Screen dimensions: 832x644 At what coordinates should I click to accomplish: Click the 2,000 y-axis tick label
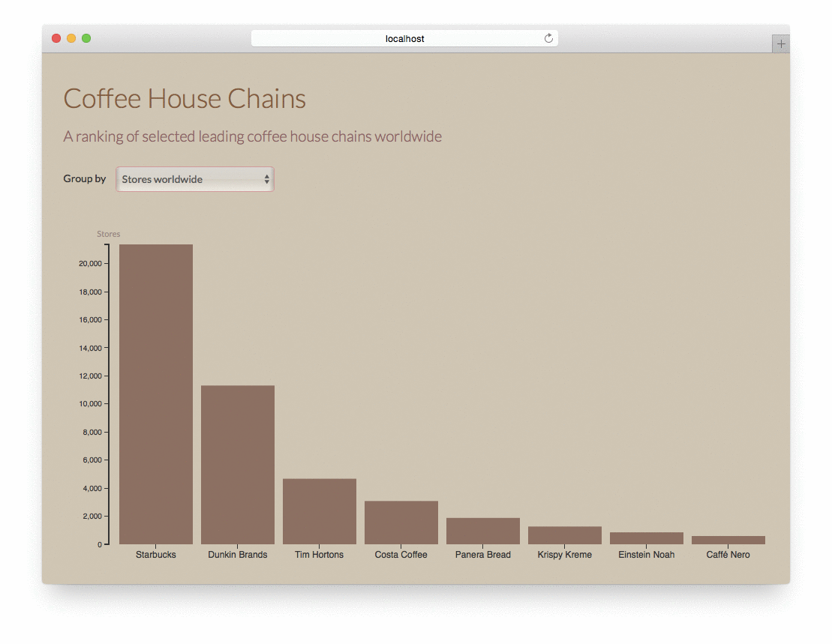click(x=92, y=517)
